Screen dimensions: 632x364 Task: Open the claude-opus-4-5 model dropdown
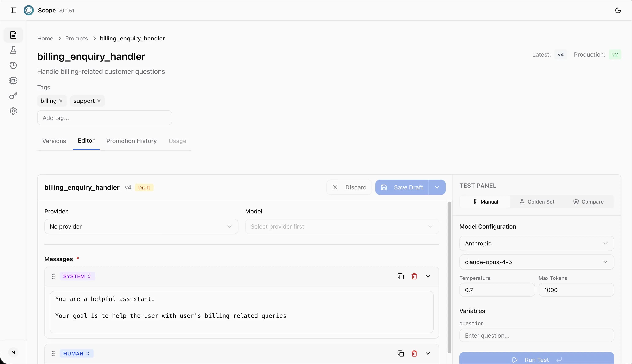pyautogui.click(x=537, y=262)
